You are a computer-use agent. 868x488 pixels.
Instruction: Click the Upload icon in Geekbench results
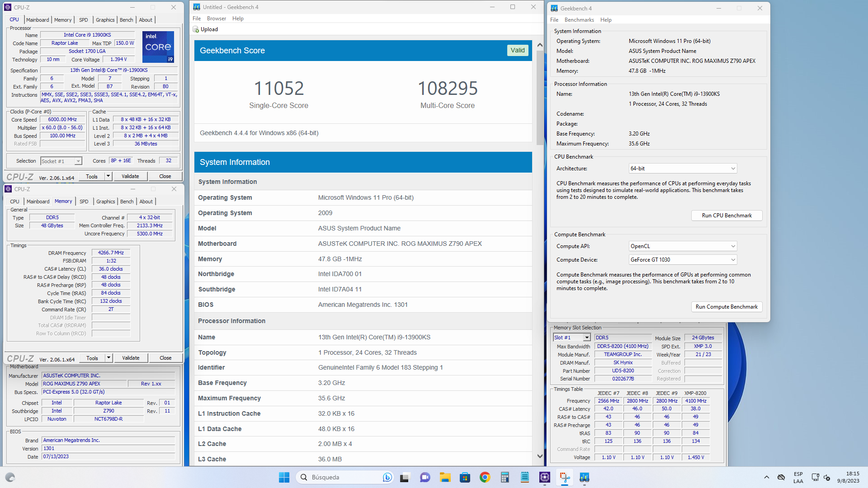(196, 29)
